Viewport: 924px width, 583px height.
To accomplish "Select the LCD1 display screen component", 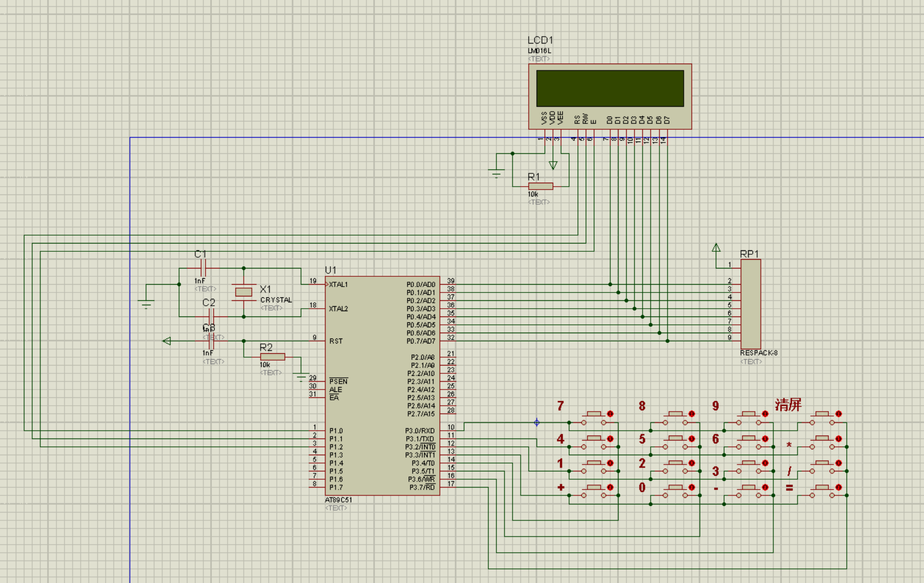I will click(610, 97).
